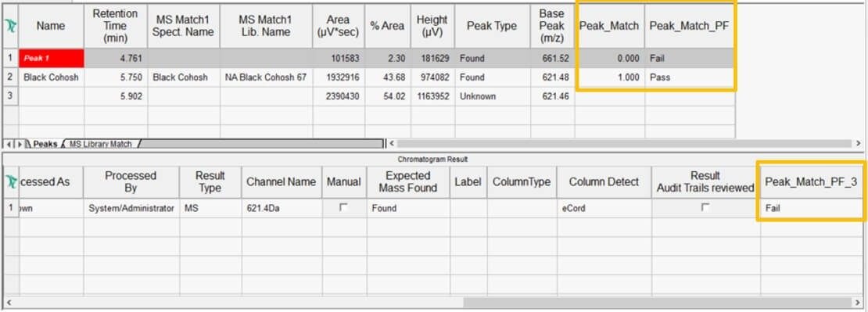The width and height of the screenshot is (868, 312).
Task: Select the Channel Name column header
Action: (282, 182)
